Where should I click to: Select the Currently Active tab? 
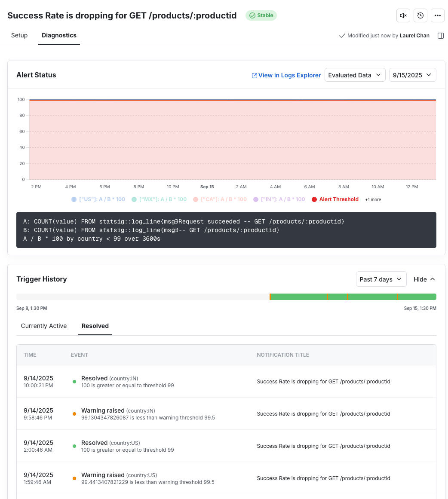tap(43, 326)
